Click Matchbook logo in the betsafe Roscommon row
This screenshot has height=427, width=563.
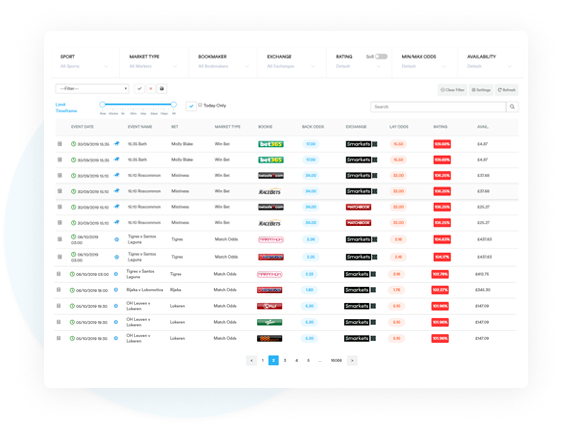click(358, 207)
